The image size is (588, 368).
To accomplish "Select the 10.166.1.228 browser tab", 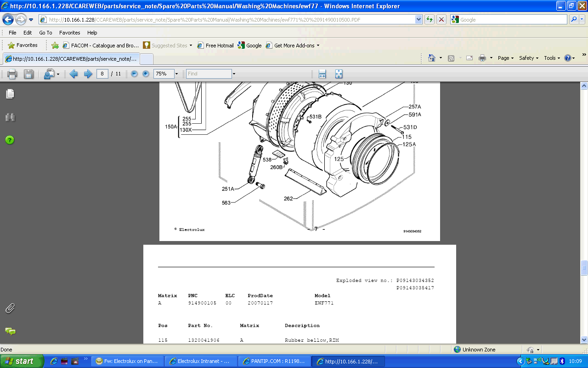I will (x=71, y=59).
